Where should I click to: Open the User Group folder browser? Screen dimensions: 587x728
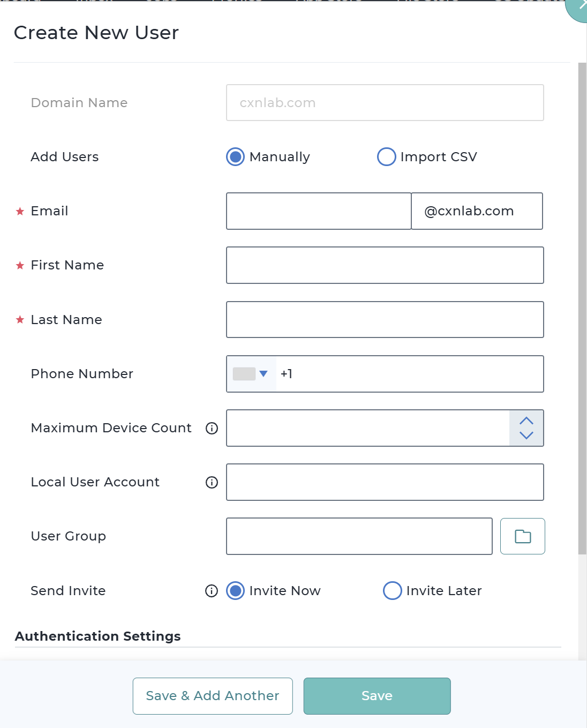pyautogui.click(x=522, y=536)
